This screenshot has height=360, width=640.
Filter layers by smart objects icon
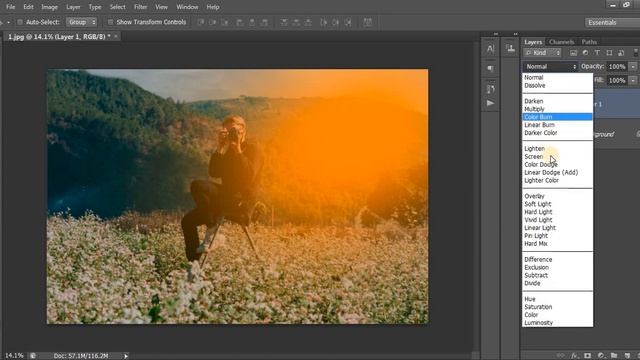click(x=621, y=53)
